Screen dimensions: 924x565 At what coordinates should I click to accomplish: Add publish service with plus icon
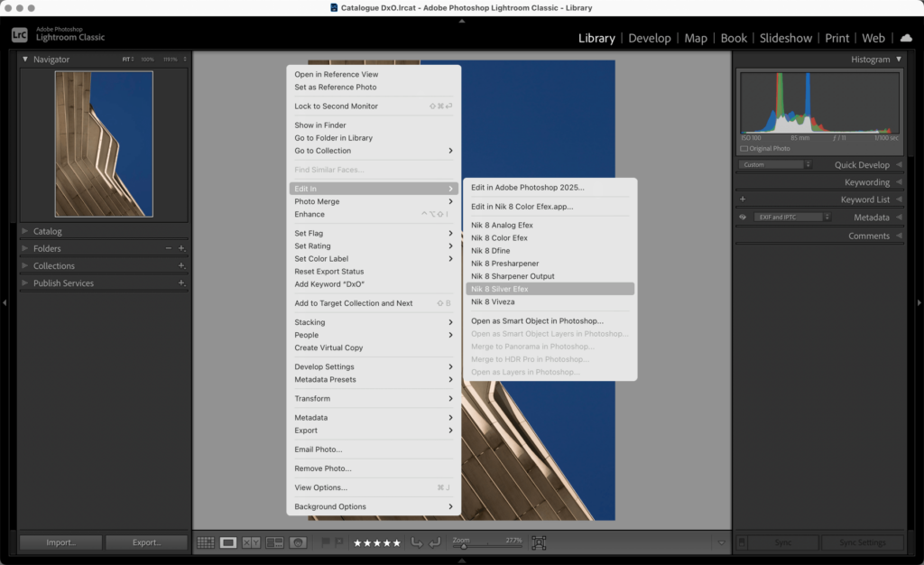pyautogui.click(x=181, y=282)
